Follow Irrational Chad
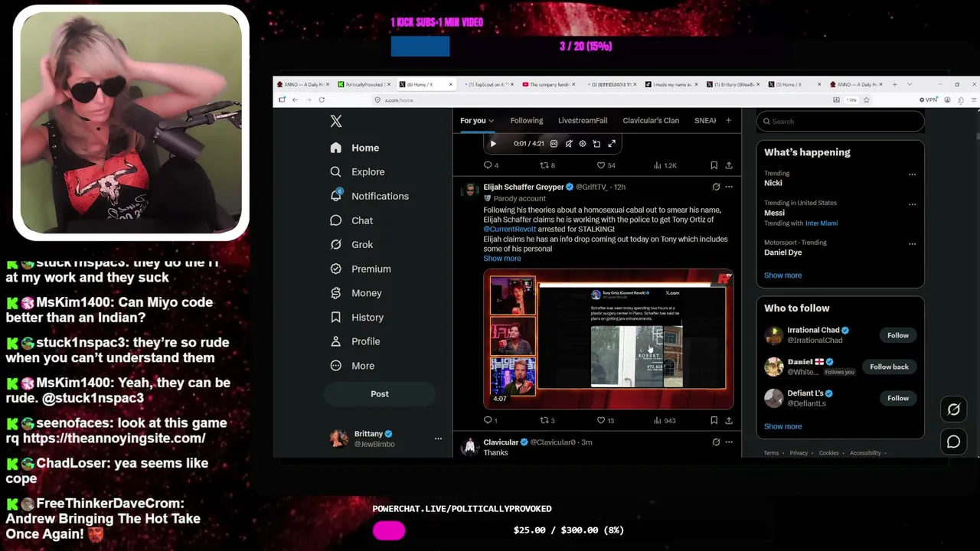 coord(898,335)
